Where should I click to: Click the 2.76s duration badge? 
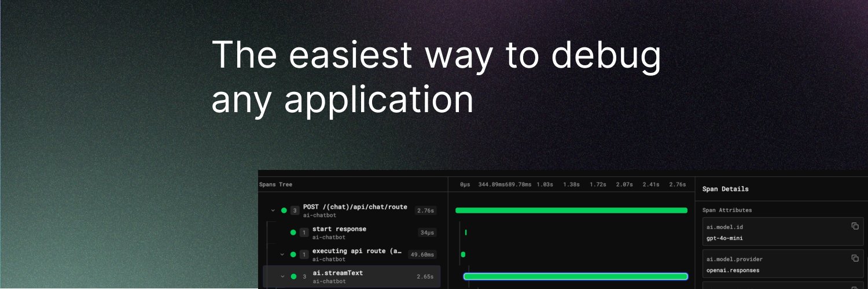coord(426,210)
